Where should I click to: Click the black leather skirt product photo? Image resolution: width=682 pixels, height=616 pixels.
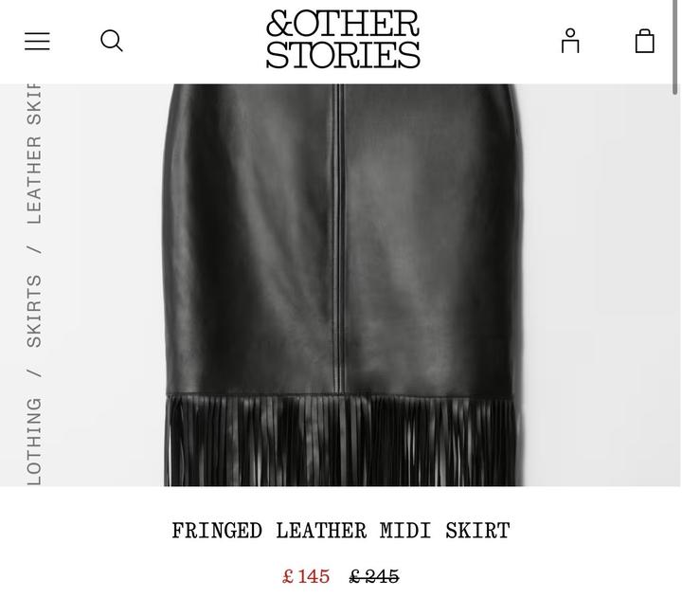tap(341, 285)
